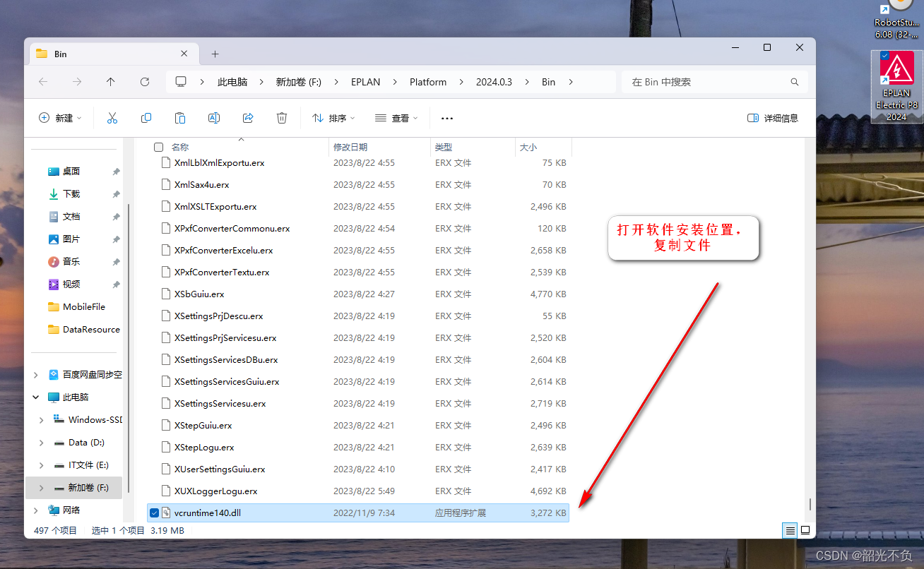Click the refresh navigation button

pyautogui.click(x=145, y=81)
